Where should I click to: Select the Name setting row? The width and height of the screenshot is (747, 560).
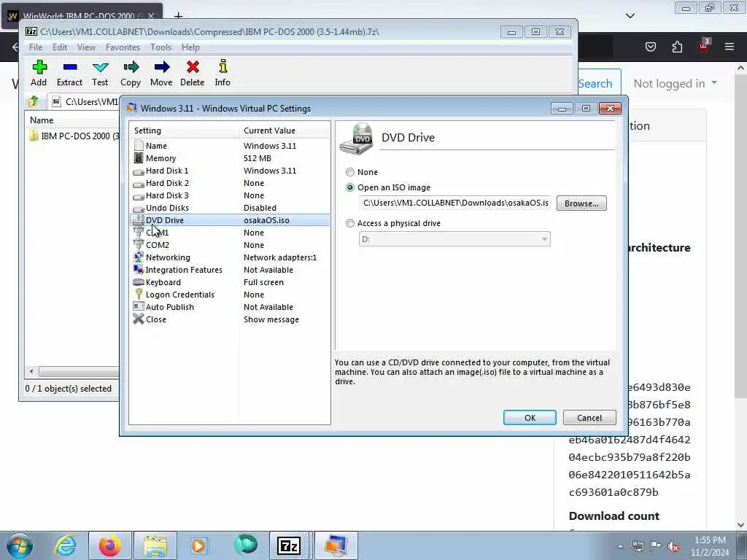pyautogui.click(x=230, y=146)
